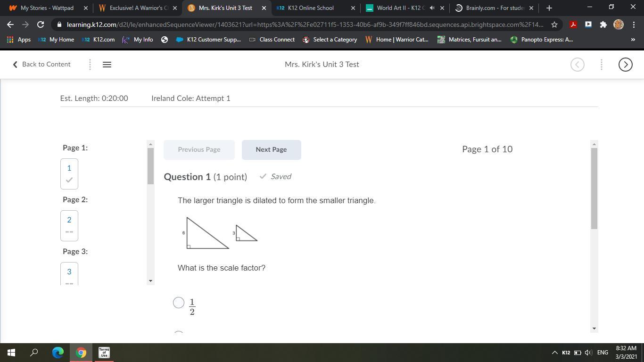Click the question panel scrollbar thumb
The width and height of the screenshot is (644, 362).
[x=594, y=189]
